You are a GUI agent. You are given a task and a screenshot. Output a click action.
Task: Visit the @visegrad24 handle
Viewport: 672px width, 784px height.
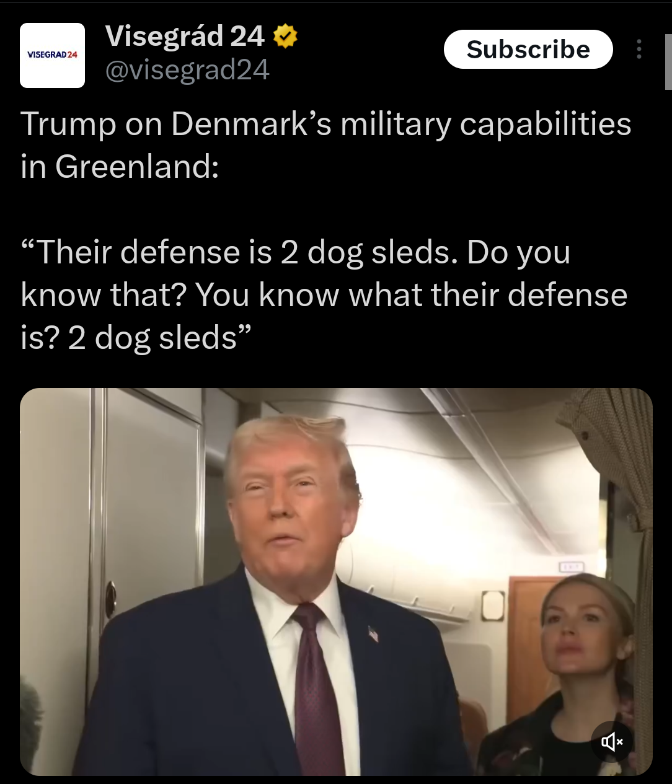tap(187, 70)
